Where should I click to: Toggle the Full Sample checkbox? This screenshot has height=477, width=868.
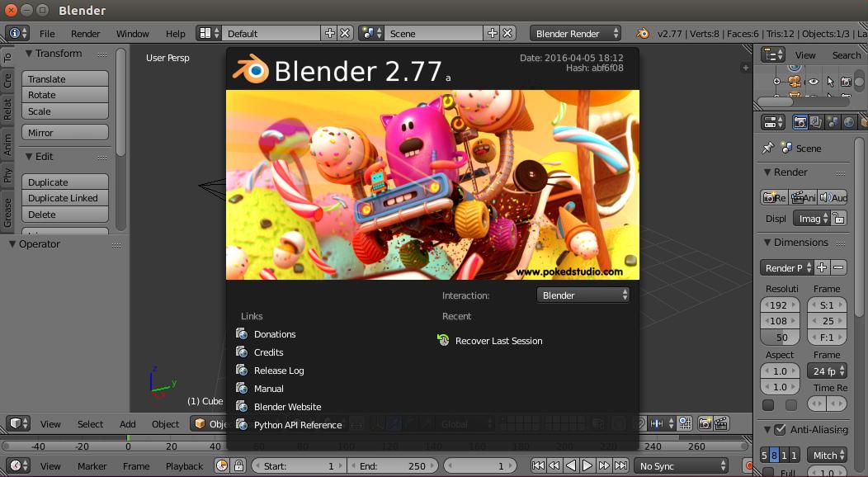coord(768,472)
